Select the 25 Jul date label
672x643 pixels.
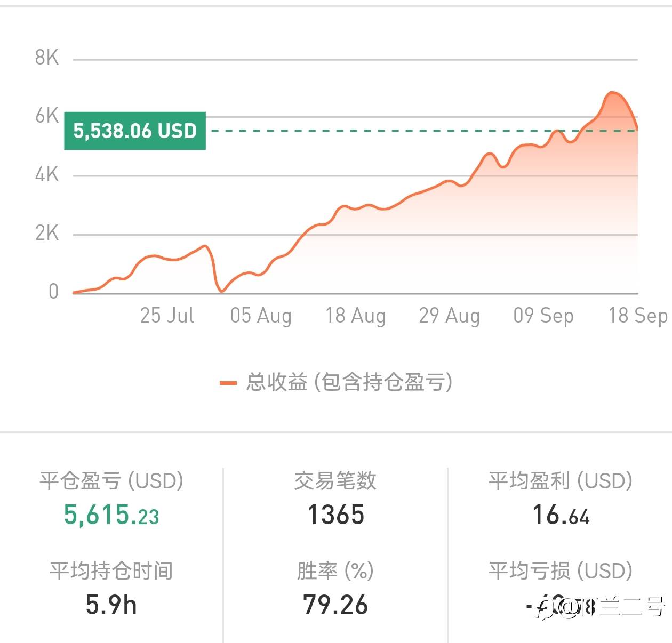(x=167, y=315)
